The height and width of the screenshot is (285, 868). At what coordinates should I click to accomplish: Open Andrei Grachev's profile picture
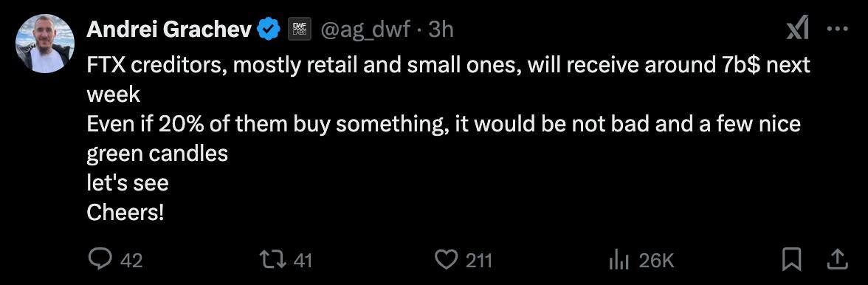coord(45,44)
